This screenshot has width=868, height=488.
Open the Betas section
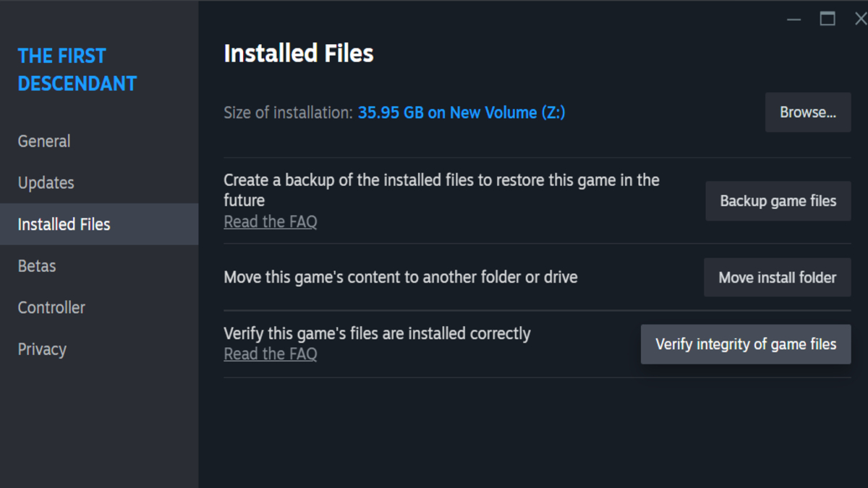click(x=36, y=266)
